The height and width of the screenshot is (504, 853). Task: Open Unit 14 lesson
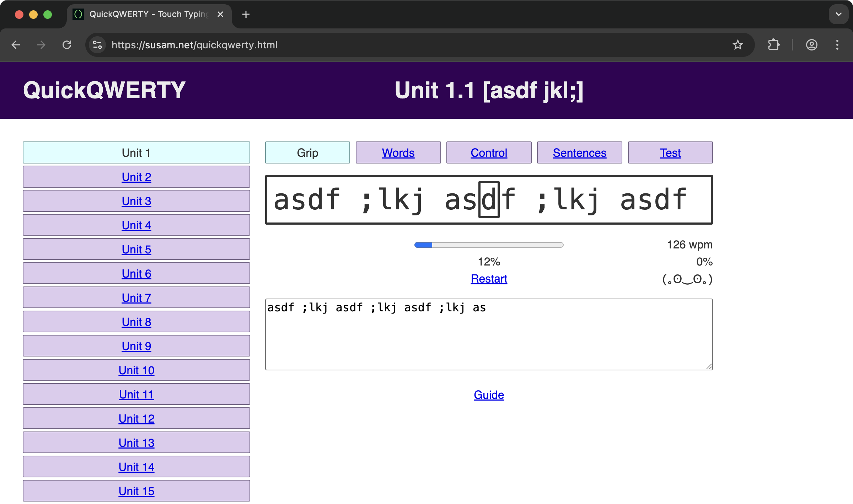pyautogui.click(x=136, y=467)
